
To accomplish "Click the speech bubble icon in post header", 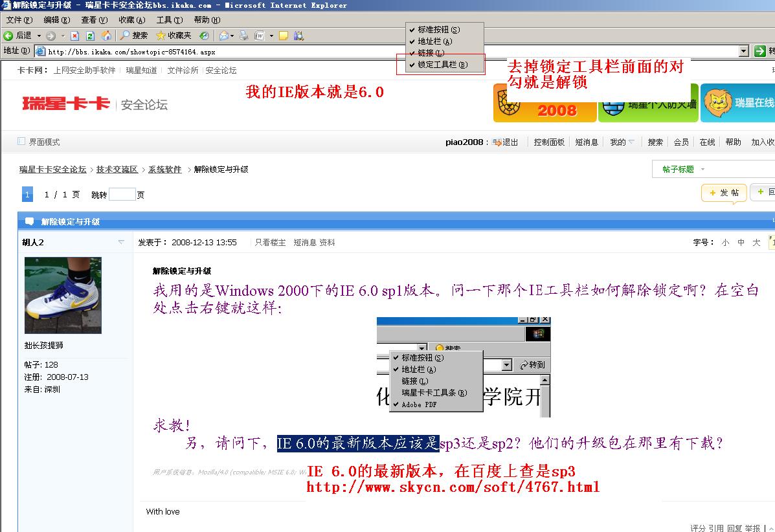I will 30,221.
